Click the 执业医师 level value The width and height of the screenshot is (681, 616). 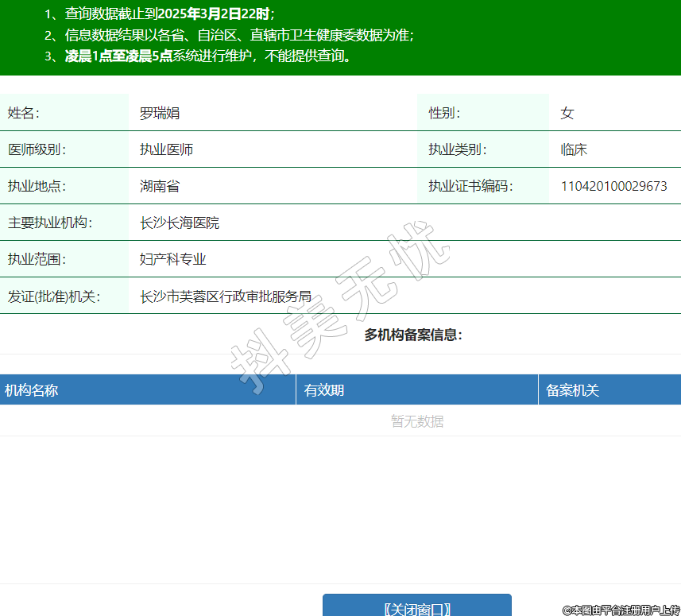[166, 149]
